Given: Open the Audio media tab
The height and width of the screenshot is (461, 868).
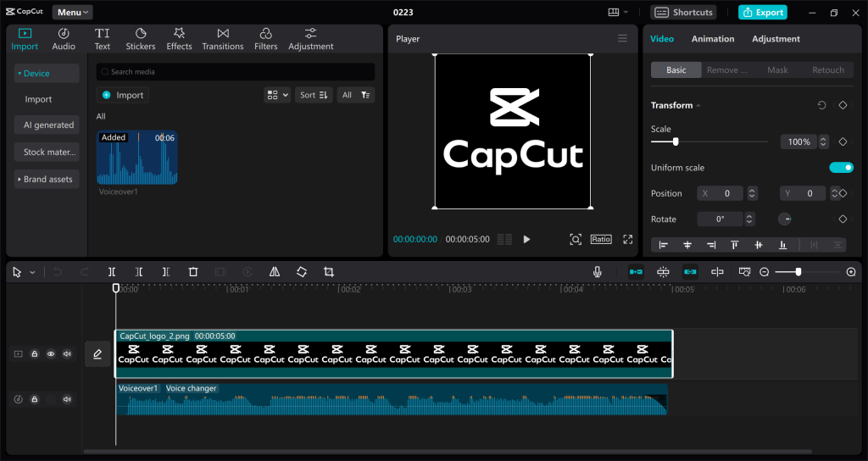Looking at the screenshot, I should click(64, 39).
